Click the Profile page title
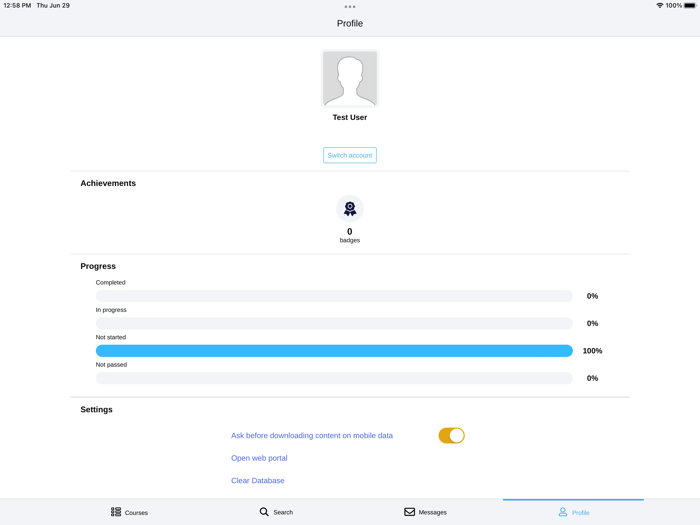 coord(350,24)
